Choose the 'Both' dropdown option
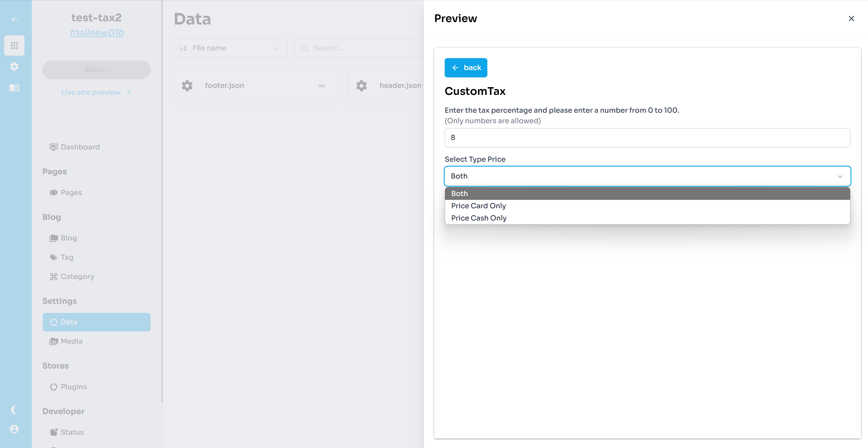The image size is (868, 448). [459, 194]
